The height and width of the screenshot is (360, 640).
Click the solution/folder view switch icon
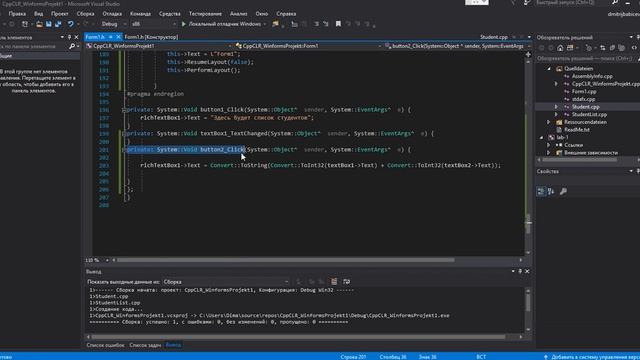(570, 48)
